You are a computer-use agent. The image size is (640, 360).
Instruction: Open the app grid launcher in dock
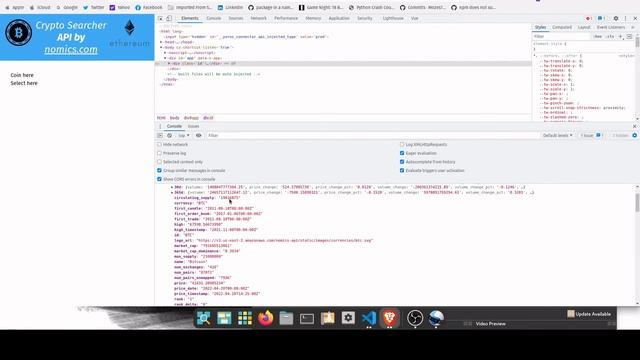point(245,318)
